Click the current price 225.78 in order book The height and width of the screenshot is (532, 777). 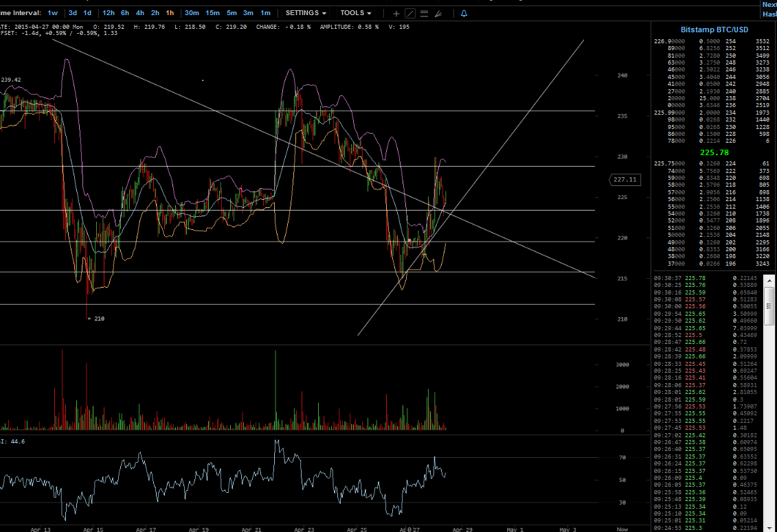(x=714, y=152)
